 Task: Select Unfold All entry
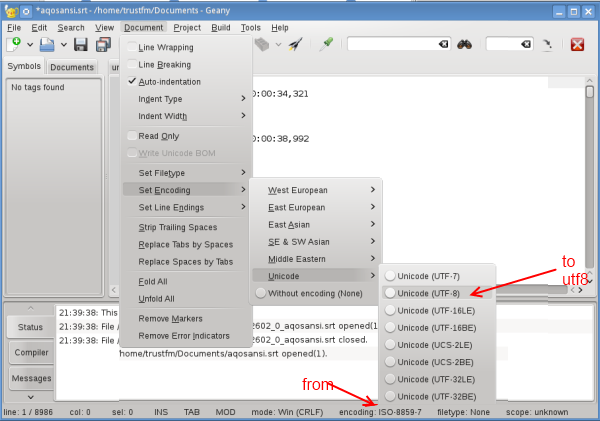(186, 299)
